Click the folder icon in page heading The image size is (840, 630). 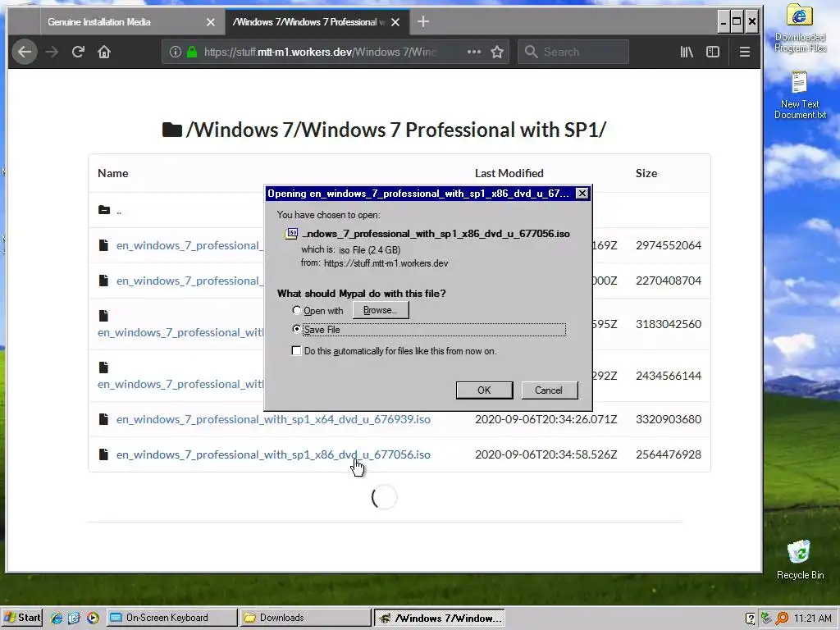coord(172,130)
